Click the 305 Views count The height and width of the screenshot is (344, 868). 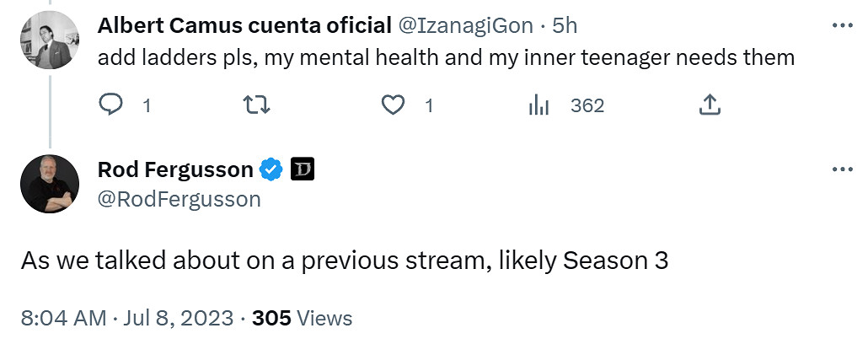tap(302, 318)
